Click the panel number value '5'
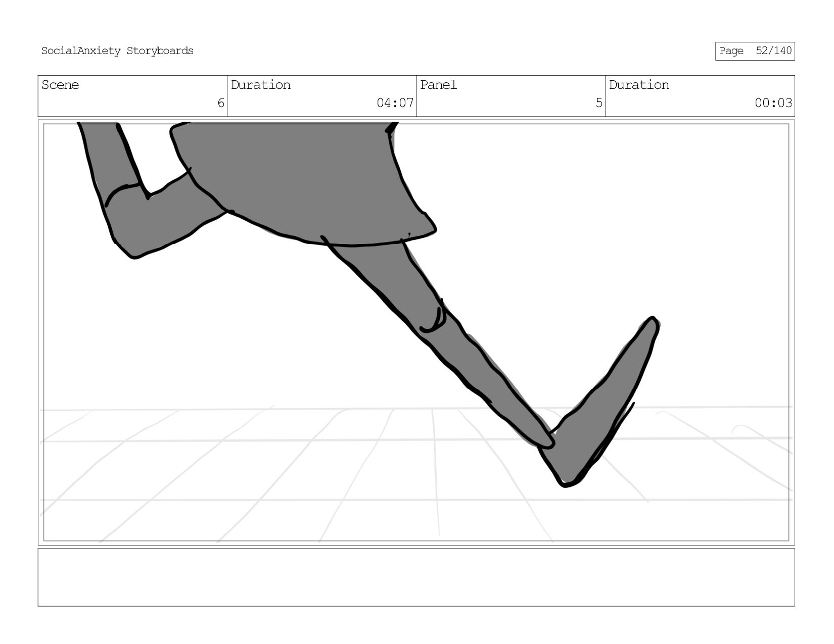Viewport: 834px width, 644px height. pyautogui.click(x=599, y=103)
